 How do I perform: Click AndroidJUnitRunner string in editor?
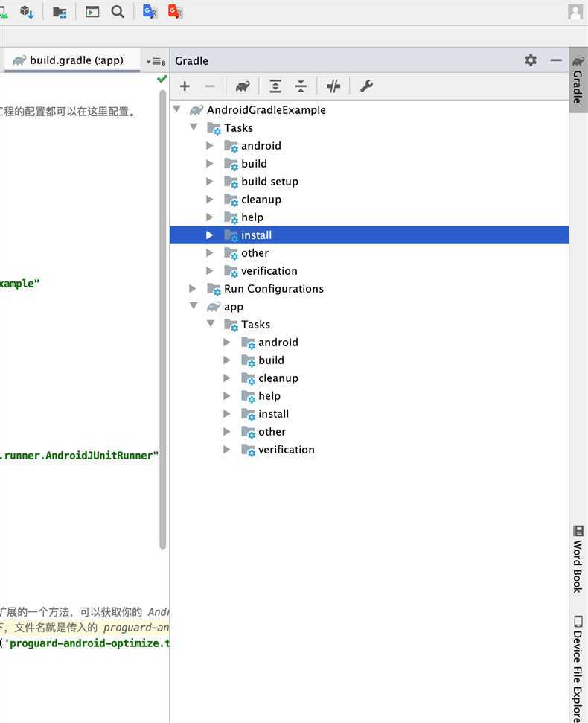point(79,456)
